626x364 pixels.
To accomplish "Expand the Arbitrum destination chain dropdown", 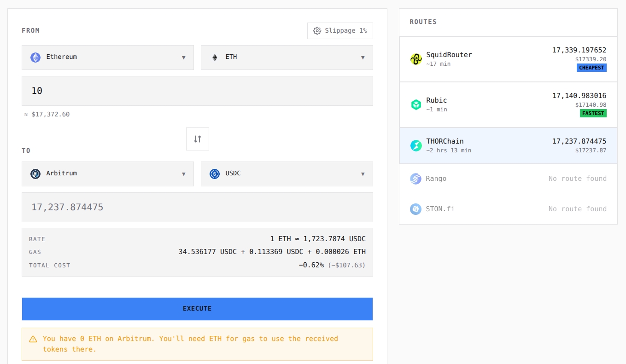I will 108,174.
